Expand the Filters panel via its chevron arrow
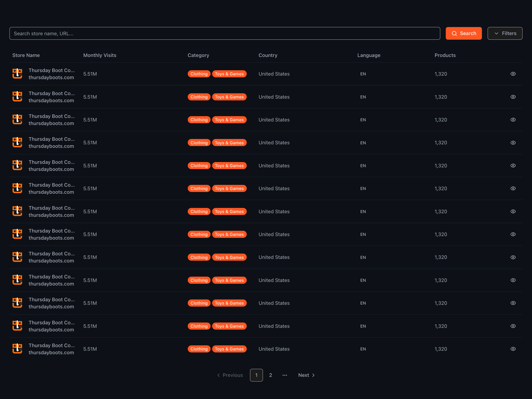Viewport: 532px width, 399px height. click(496, 33)
